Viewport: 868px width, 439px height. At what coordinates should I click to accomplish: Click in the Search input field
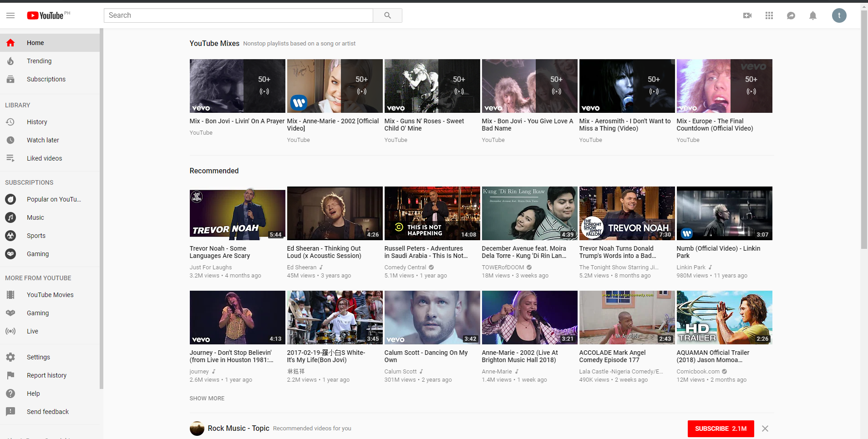[x=239, y=15]
